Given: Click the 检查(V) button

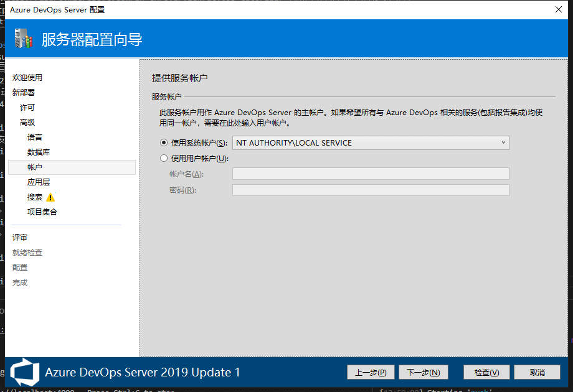Looking at the screenshot, I should [486, 372].
